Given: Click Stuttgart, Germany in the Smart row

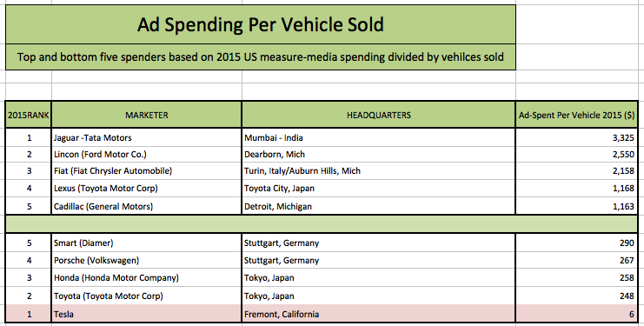Looking at the screenshot, I should (379, 243).
